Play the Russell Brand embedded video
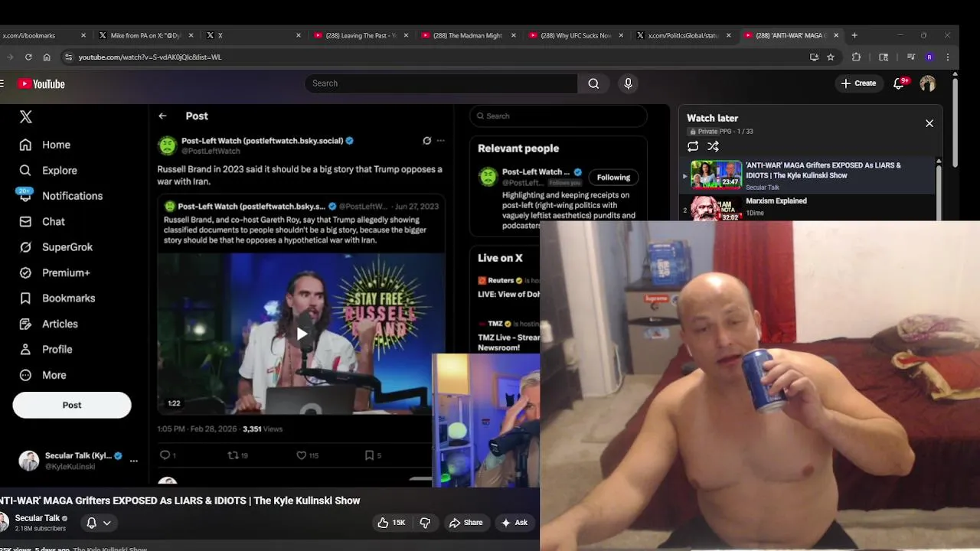 click(302, 334)
